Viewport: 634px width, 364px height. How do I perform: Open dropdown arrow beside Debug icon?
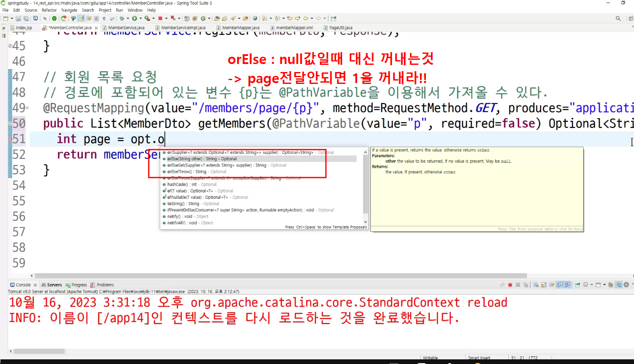click(x=128, y=18)
